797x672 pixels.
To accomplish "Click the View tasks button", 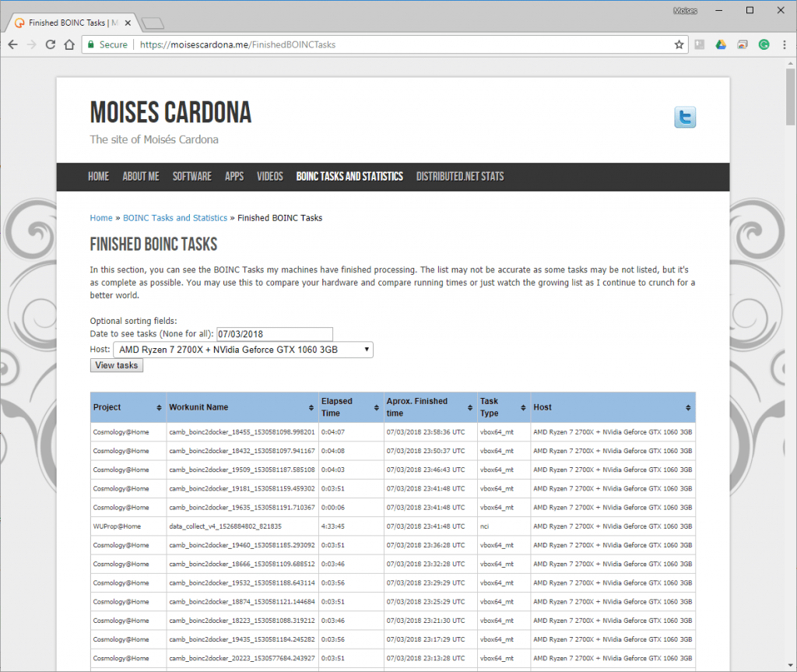I will [117, 365].
